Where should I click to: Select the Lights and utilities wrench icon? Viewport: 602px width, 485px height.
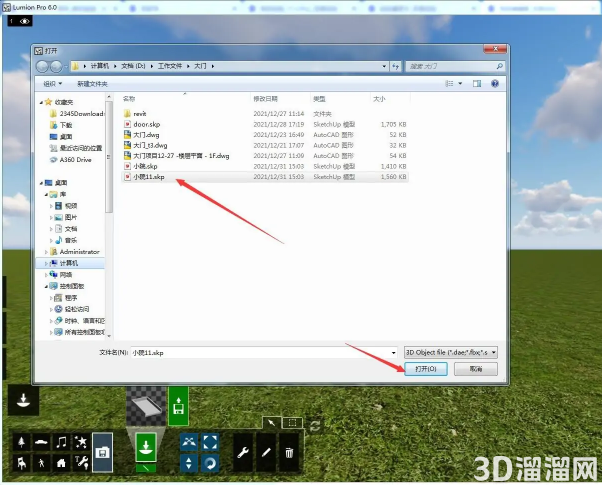[81, 462]
